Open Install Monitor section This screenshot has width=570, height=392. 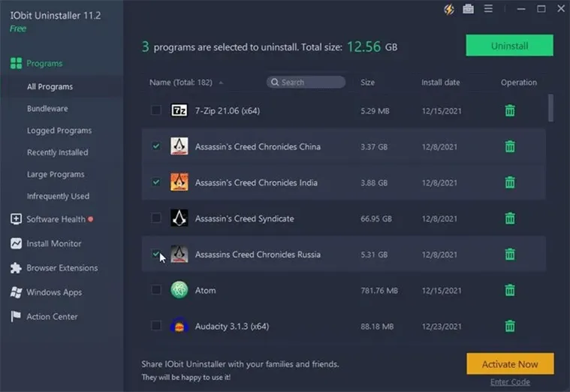point(54,243)
